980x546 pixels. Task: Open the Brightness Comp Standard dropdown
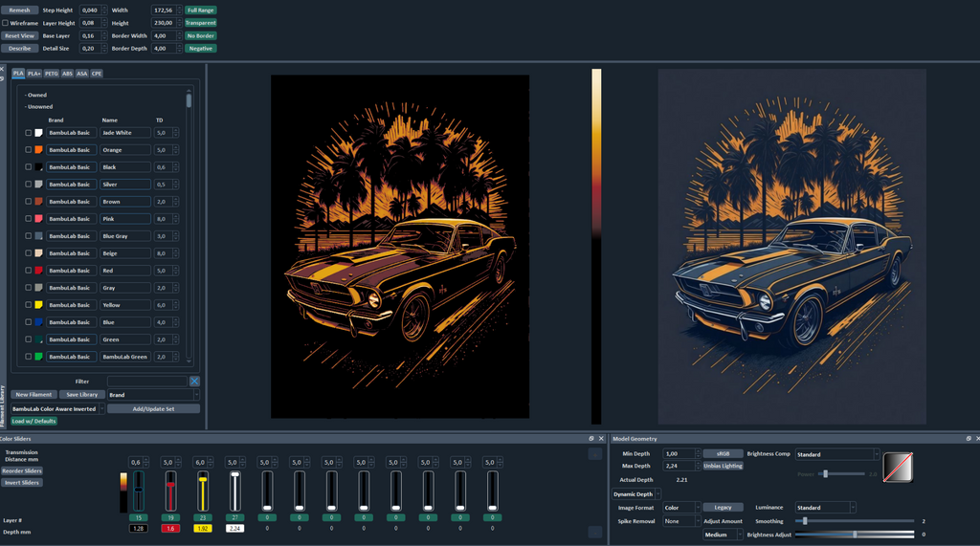coord(836,454)
